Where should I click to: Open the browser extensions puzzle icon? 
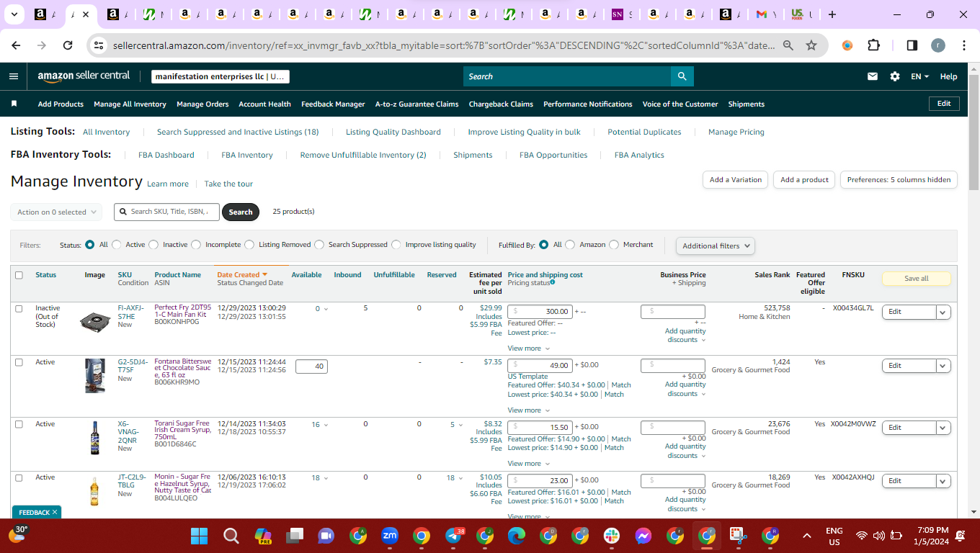tap(874, 45)
